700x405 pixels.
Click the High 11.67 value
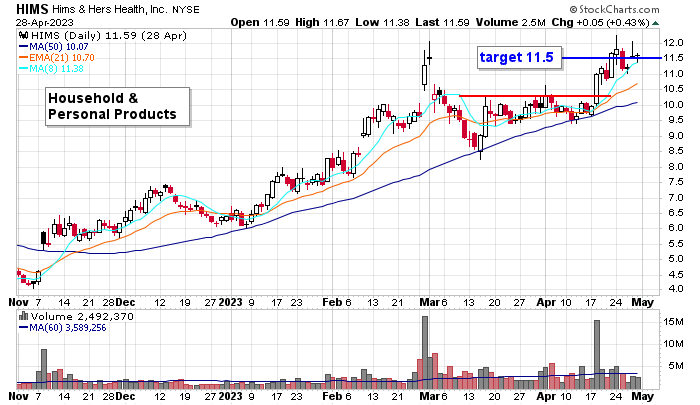click(322, 22)
